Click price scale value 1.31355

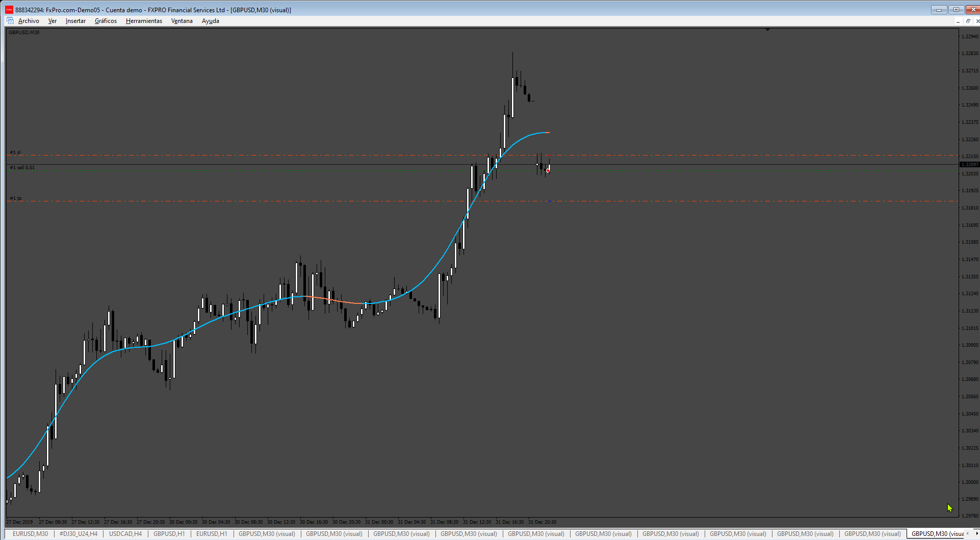click(x=970, y=276)
